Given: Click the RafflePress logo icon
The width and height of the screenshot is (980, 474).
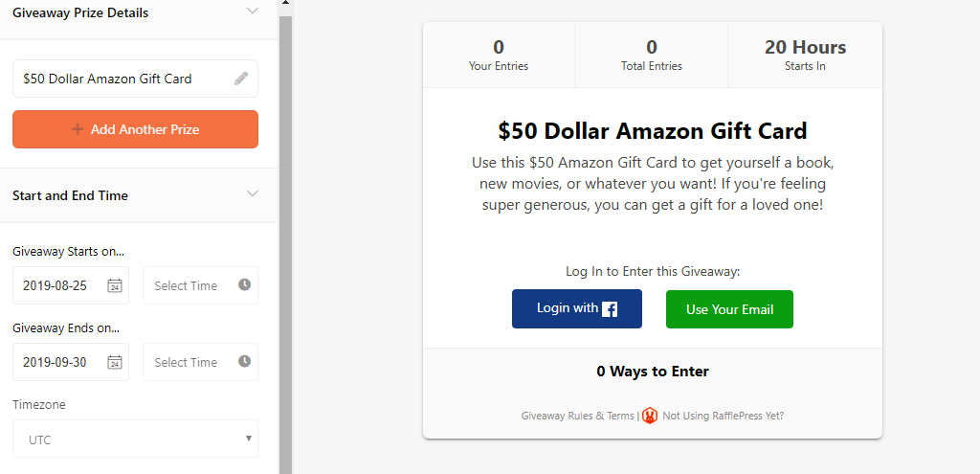Looking at the screenshot, I should 650,416.
